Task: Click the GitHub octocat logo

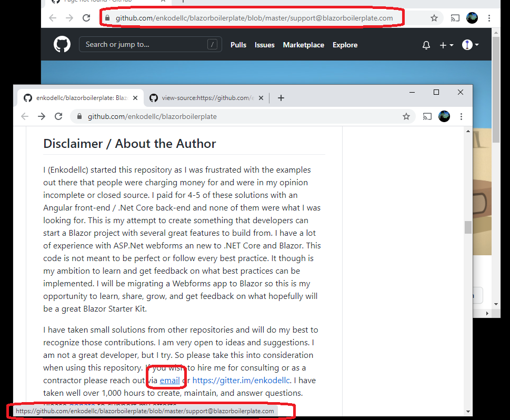Action: pos(62,44)
